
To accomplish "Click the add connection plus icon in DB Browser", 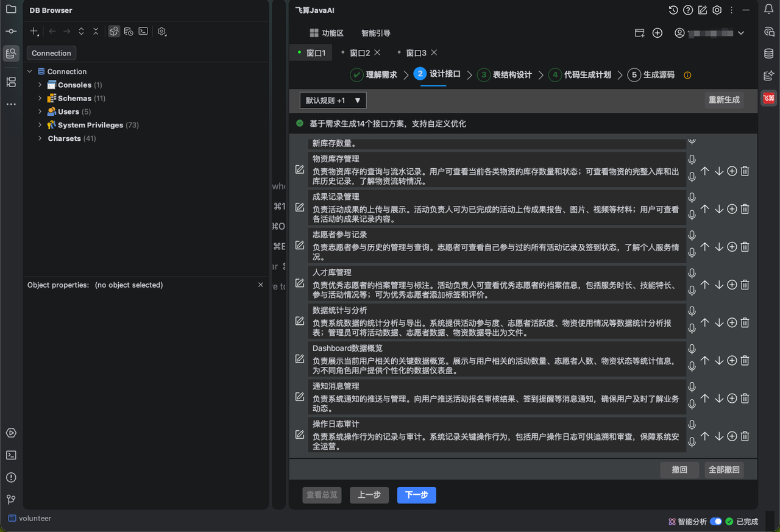I will (x=34, y=31).
